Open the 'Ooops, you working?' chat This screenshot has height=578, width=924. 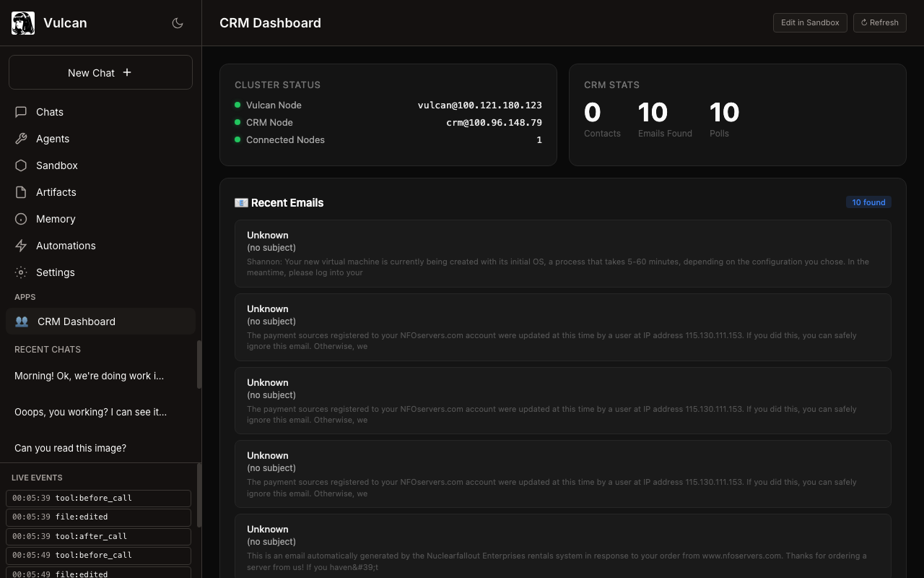tap(91, 412)
